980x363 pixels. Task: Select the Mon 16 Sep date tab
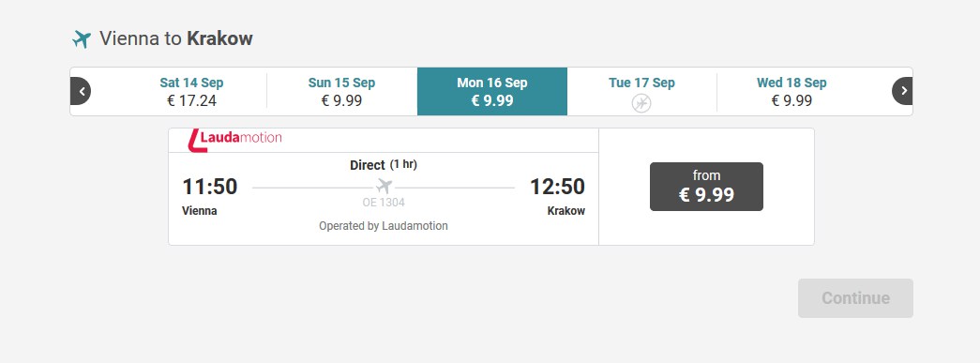(x=492, y=91)
